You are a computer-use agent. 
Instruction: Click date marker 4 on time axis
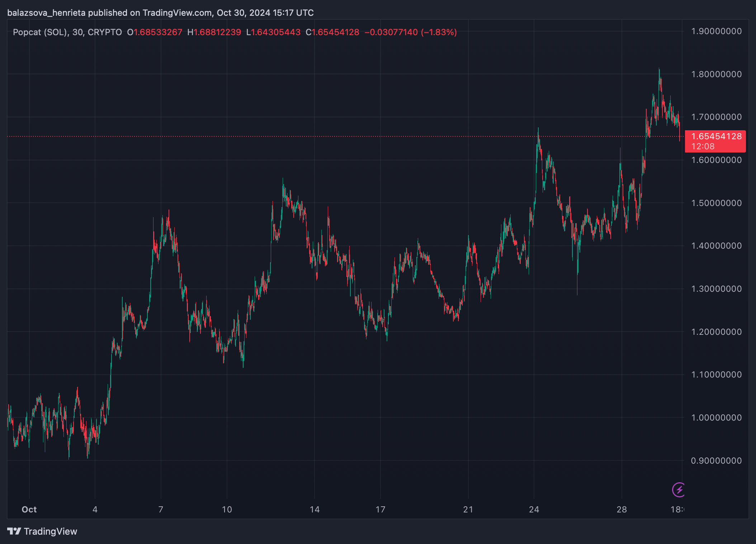(95, 510)
